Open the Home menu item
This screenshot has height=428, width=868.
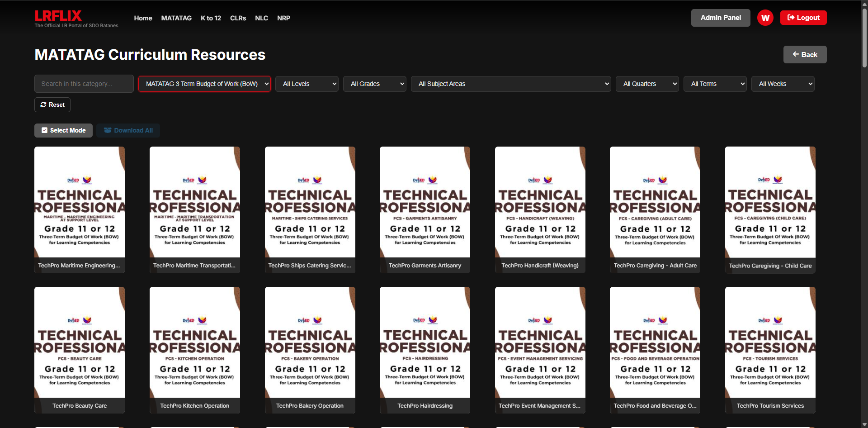[143, 18]
